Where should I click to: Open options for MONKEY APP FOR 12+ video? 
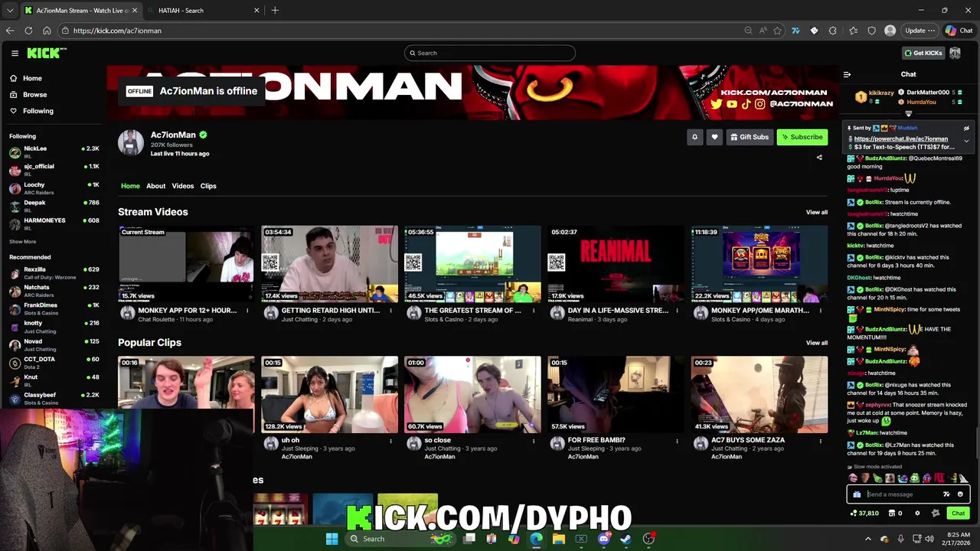click(x=247, y=311)
